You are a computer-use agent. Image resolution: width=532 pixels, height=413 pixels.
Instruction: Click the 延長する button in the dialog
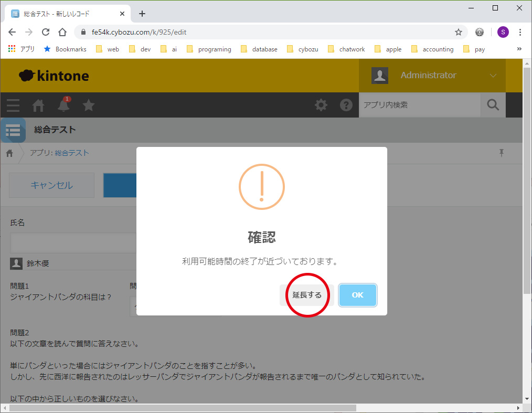[307, 295]
